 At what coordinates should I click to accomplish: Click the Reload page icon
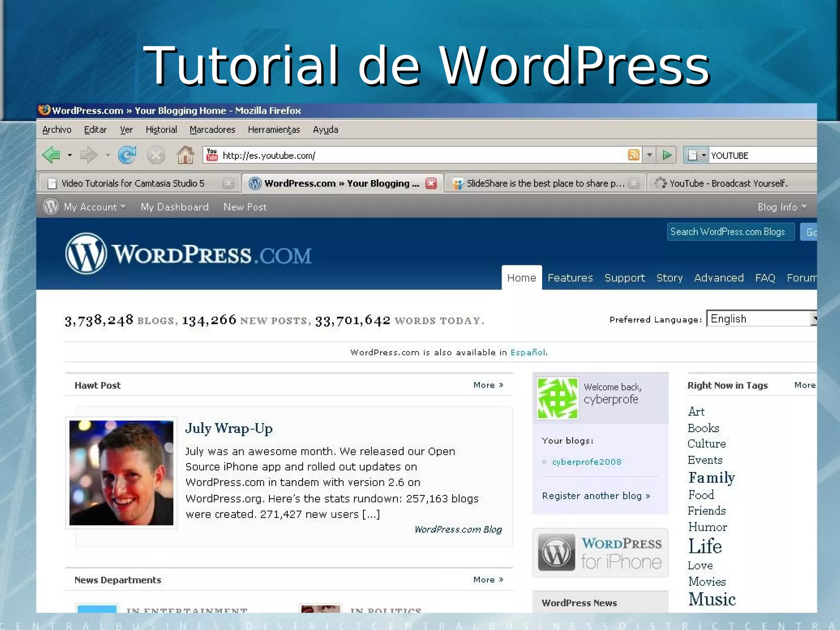tap(127, 155)
